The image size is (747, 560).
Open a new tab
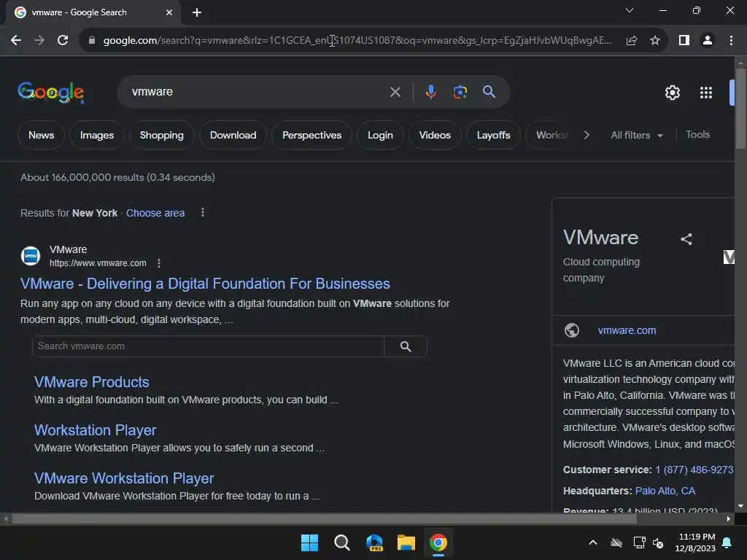click(x=197, y=12)
